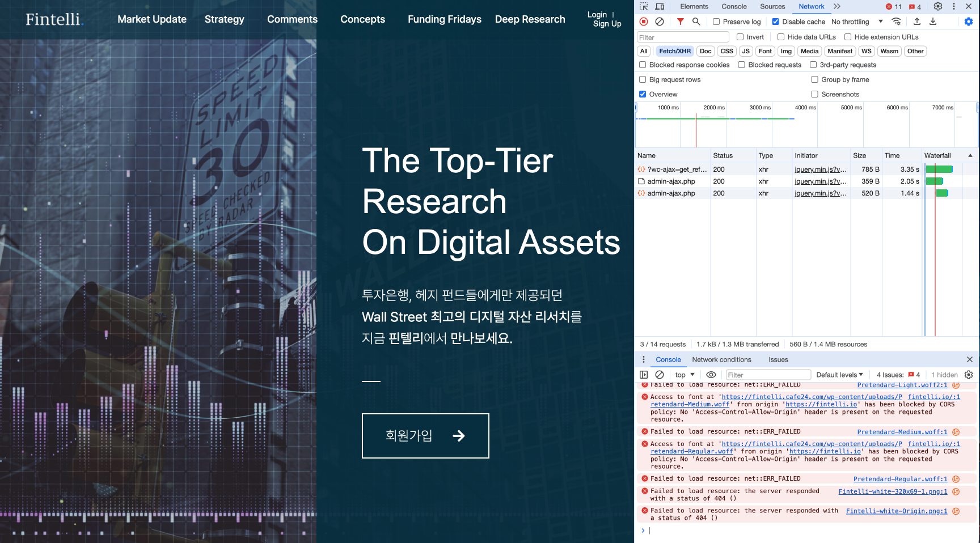Enable Screenshots capture checkbox

(x=814, y=94)
